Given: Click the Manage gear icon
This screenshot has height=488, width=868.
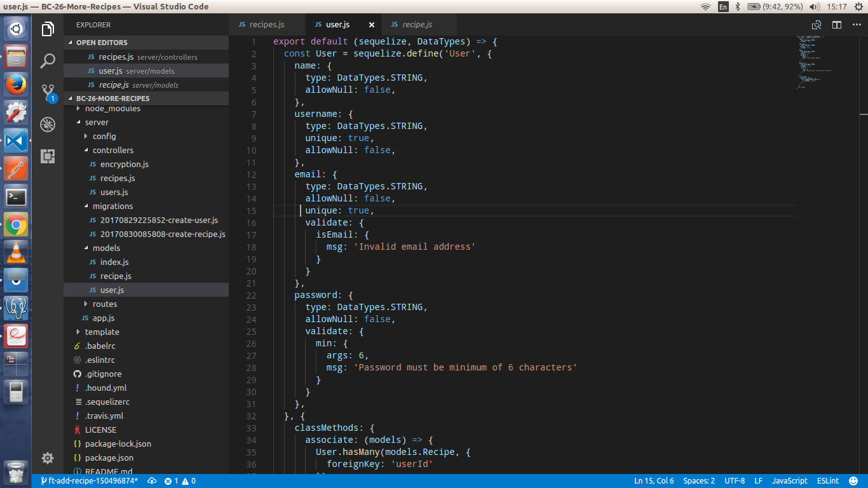Looking at the screenshot, I should point(48,458).
